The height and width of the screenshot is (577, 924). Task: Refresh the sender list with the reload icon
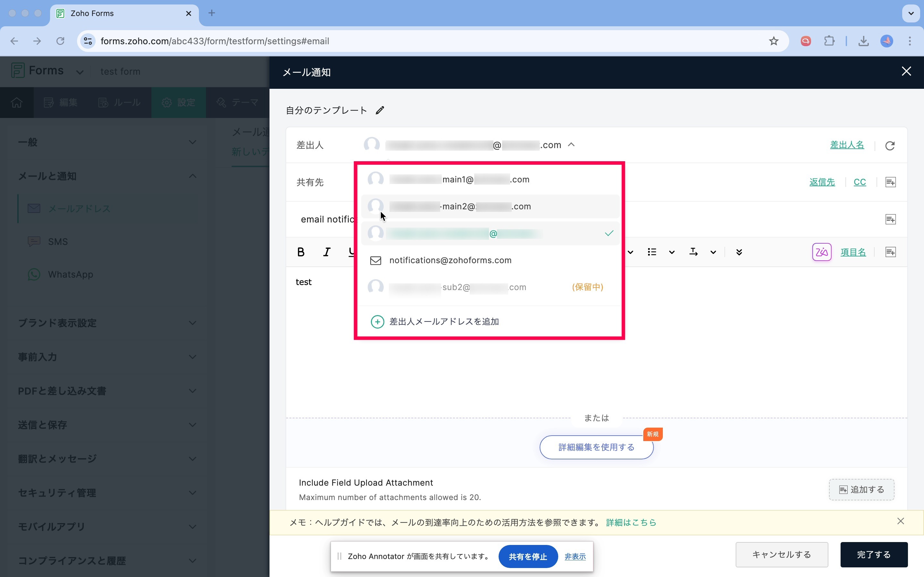click(890, 146)
